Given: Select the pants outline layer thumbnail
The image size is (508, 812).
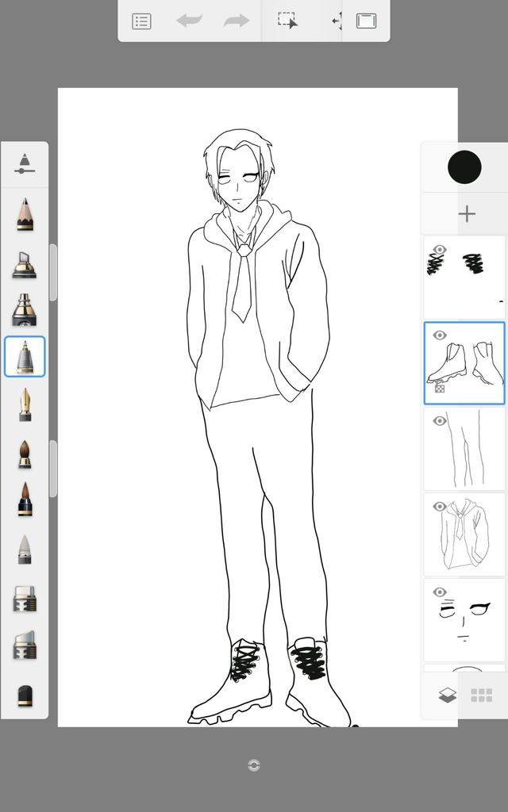Looking at the screenshot, I should pos(464,449).
